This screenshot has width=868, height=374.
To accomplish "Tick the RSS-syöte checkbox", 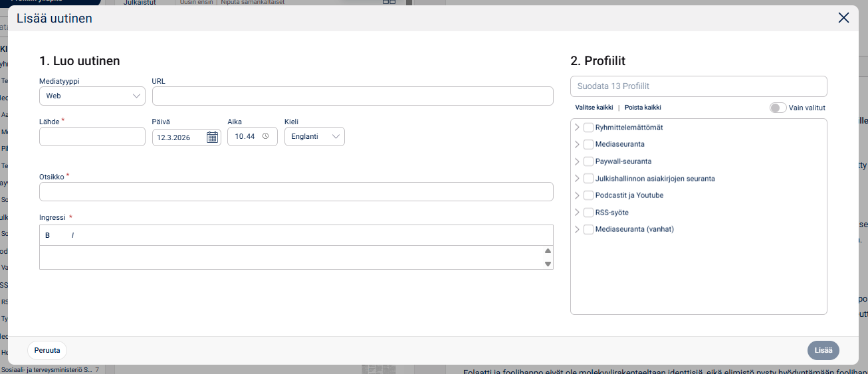I will tap(588, 213).
